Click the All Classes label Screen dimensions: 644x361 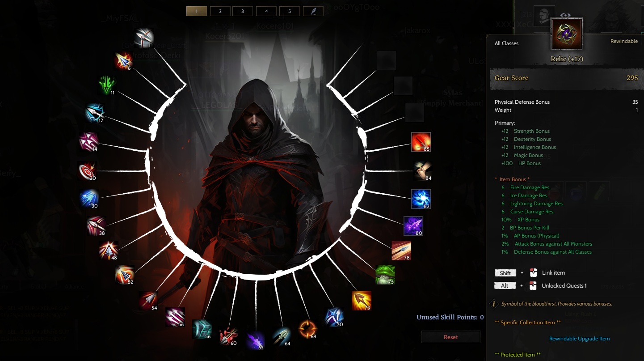point(506,43)
